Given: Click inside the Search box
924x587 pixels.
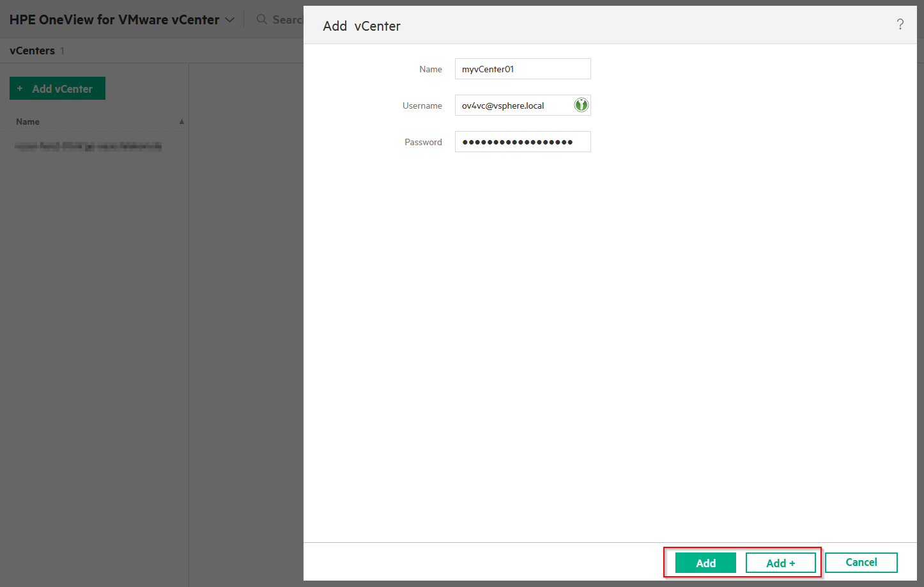Looking at the screenshot, I should (x=288, y=19).
